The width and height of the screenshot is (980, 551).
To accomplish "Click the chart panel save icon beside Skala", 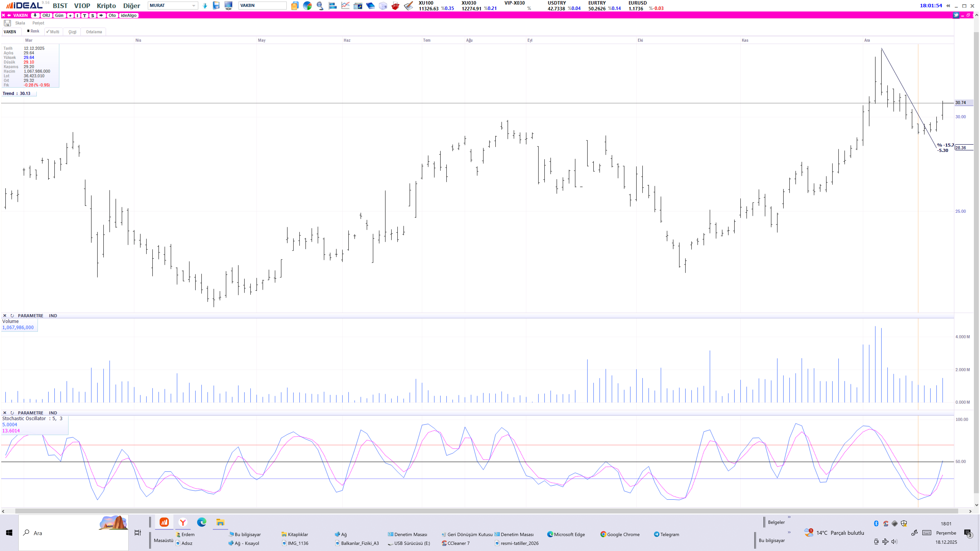I will [x=7, y=23].
